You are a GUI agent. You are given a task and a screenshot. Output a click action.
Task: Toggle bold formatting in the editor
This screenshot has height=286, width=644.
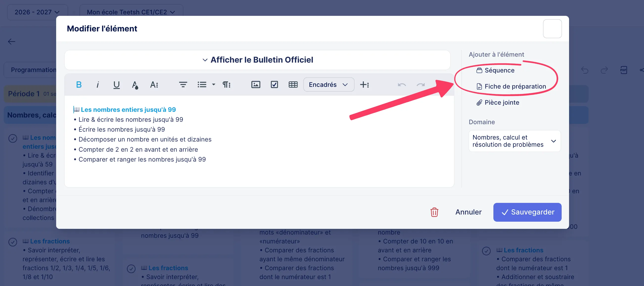point(79,85)
